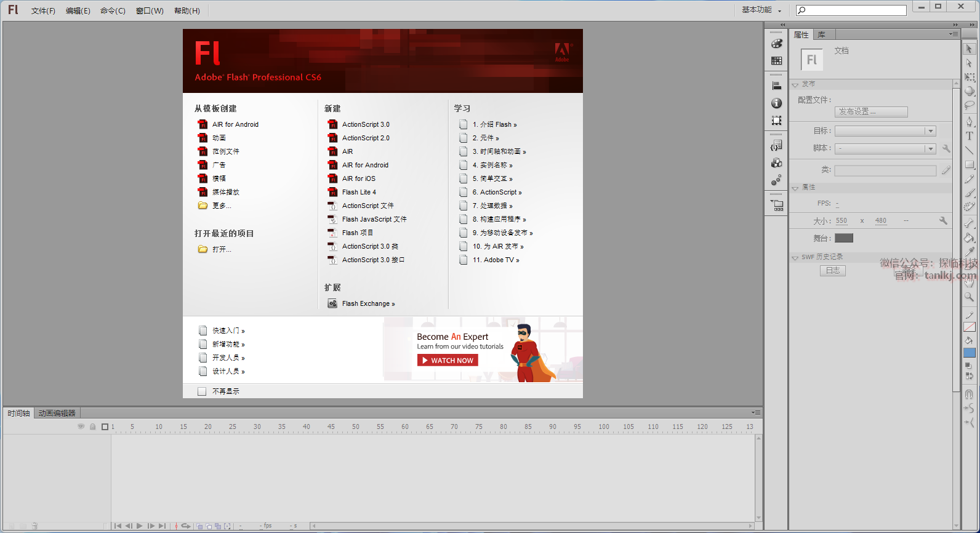Open the timeline panel options menu
This screenshot has width=980, height=533.
click(x=756, y=412)
